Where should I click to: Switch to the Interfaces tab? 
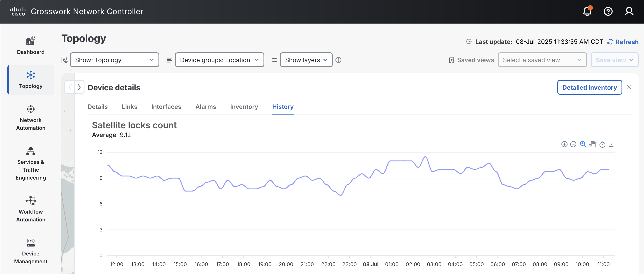(x=166, y=107)
